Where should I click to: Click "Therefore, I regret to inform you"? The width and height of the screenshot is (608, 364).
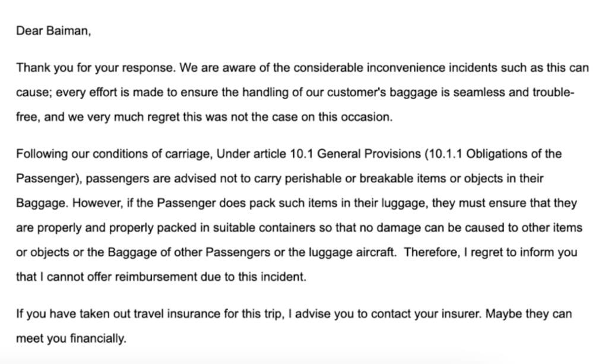point(490,252)
